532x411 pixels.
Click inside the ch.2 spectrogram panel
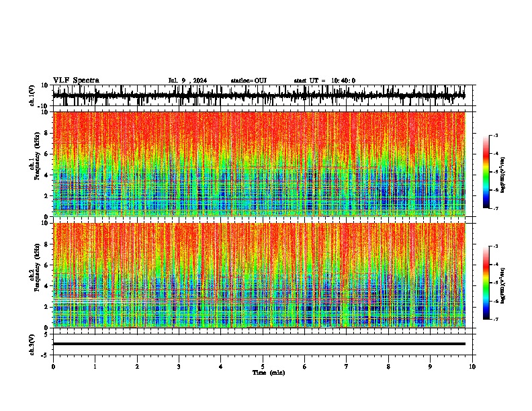tap(259, 275)
